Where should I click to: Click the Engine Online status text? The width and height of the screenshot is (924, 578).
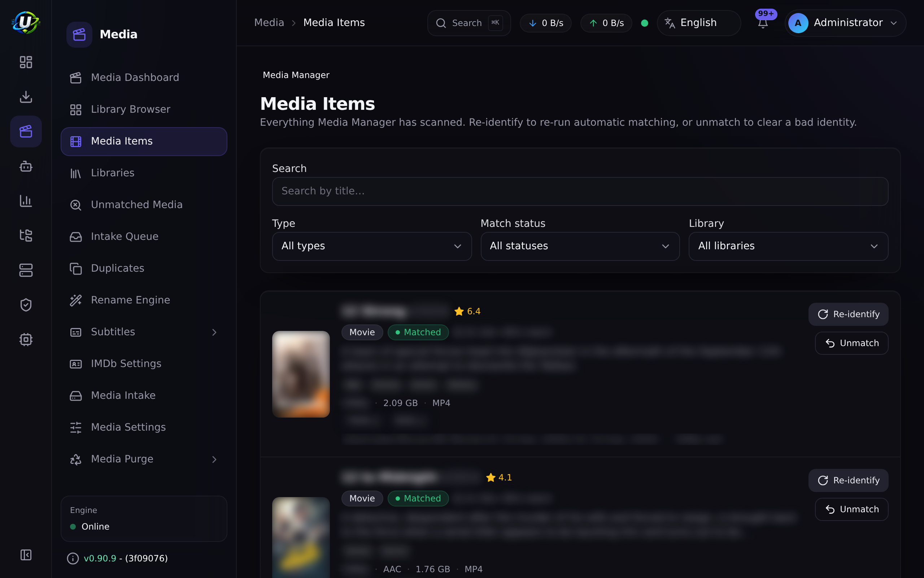(x=95, y=527)
